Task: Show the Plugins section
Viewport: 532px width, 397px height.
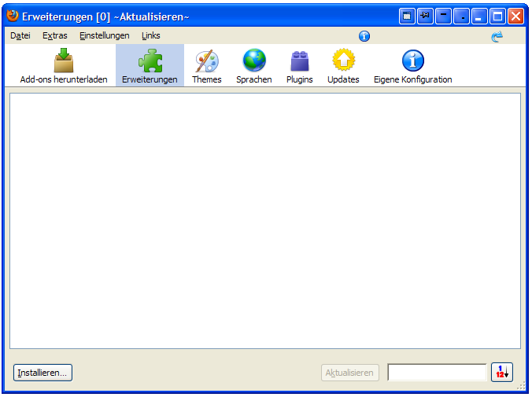Action: point(299,65)
